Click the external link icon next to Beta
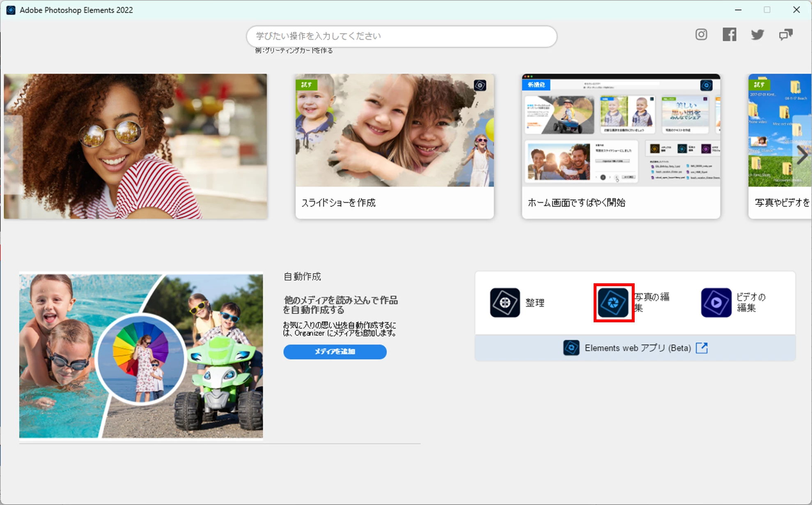Screen dimensions: 812x505 (702, 348)
